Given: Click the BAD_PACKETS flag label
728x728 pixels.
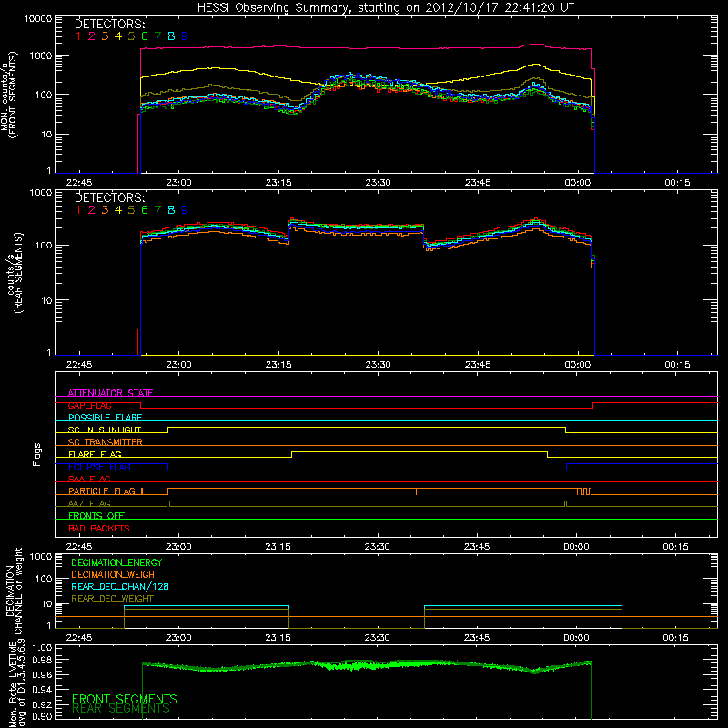Looking at the screenshot, I should click(x=99, y=528).
